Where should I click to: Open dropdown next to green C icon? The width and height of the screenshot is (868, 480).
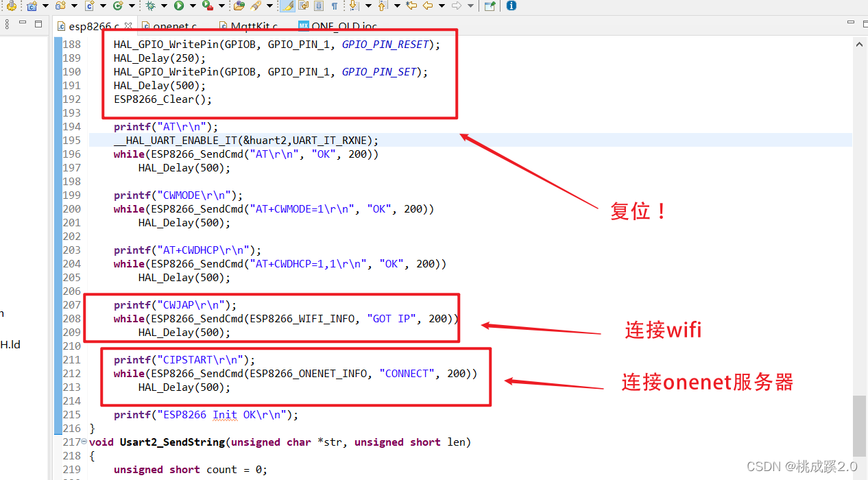(131, 5)
